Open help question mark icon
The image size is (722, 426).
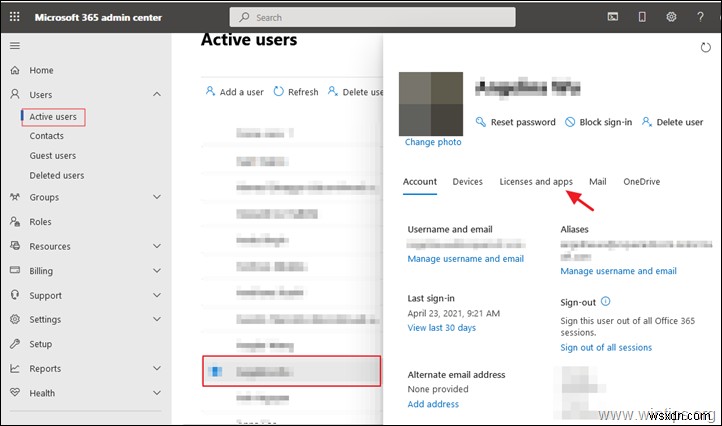pos(700,17)
